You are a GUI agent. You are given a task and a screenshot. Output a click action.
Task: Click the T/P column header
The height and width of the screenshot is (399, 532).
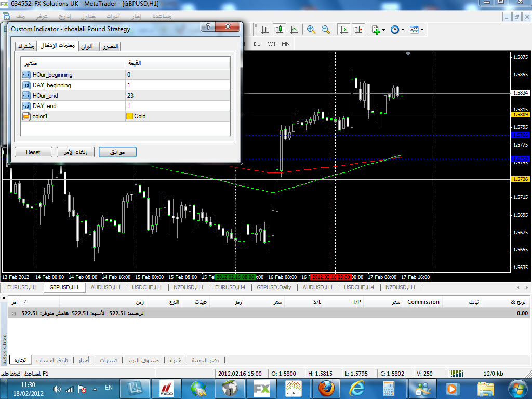(356, 302)
